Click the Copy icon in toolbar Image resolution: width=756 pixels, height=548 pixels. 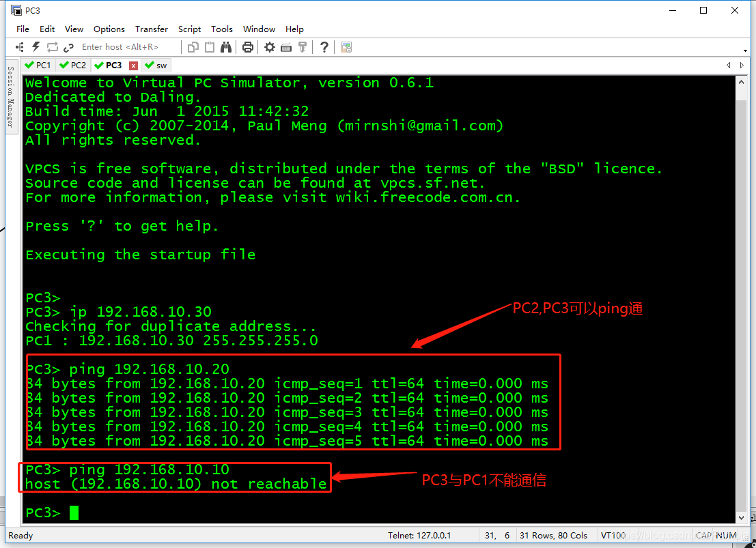(193, 47)
